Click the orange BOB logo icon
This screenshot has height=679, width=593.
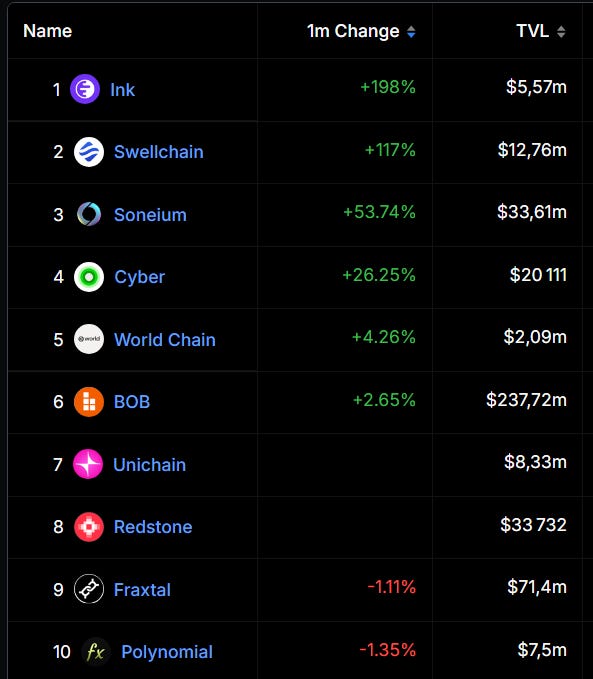[x=89, y=402]
